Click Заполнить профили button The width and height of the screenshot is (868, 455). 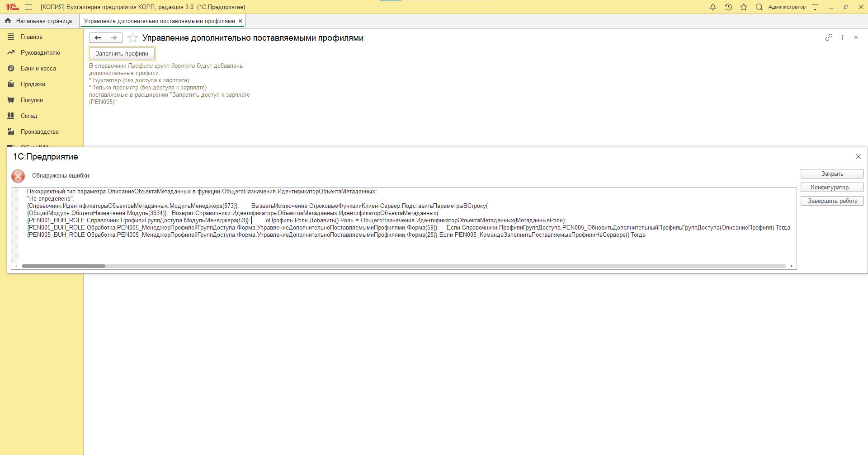pos(122,54)
